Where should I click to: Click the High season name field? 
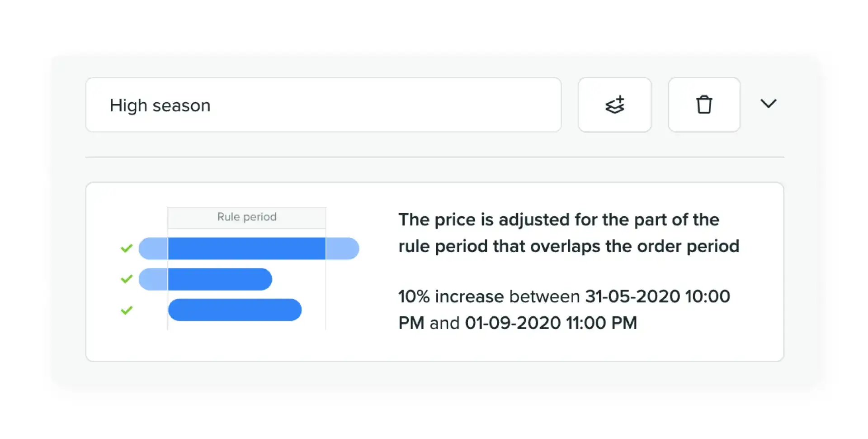tap(323, 105)
